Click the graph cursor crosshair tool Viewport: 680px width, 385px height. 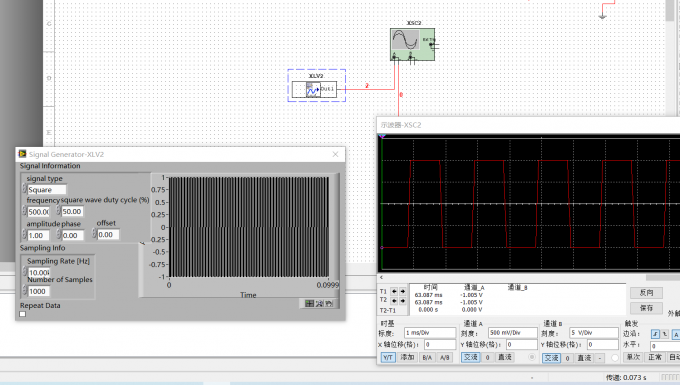click(x=309, y=303)
